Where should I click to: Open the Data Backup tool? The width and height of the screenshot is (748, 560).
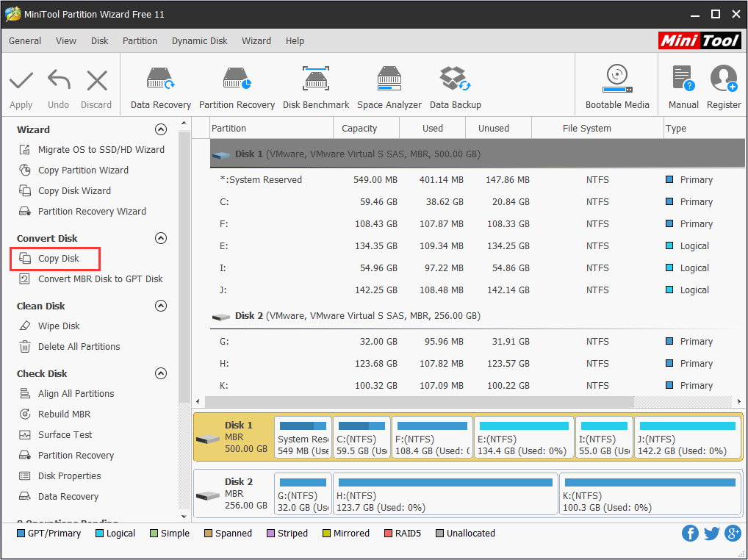(455, 88)
